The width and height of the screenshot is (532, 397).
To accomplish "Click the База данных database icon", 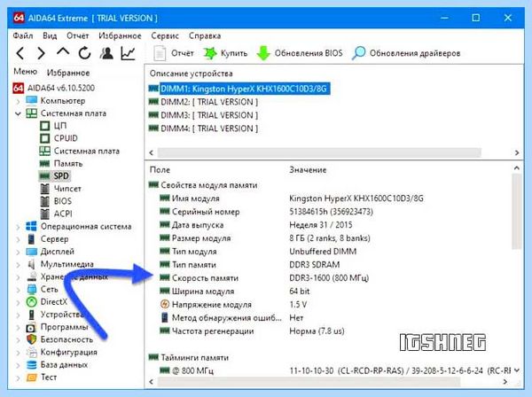I will tap(32, 365).
